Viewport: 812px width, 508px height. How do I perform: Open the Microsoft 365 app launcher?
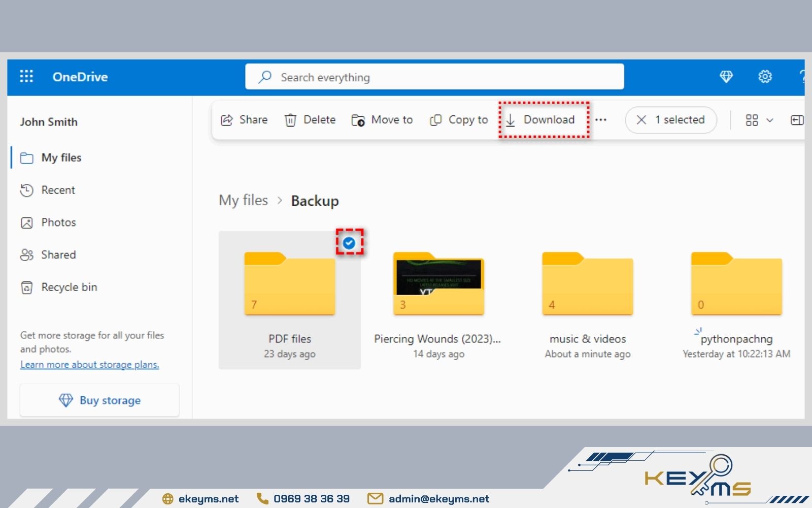click(26, 76)
